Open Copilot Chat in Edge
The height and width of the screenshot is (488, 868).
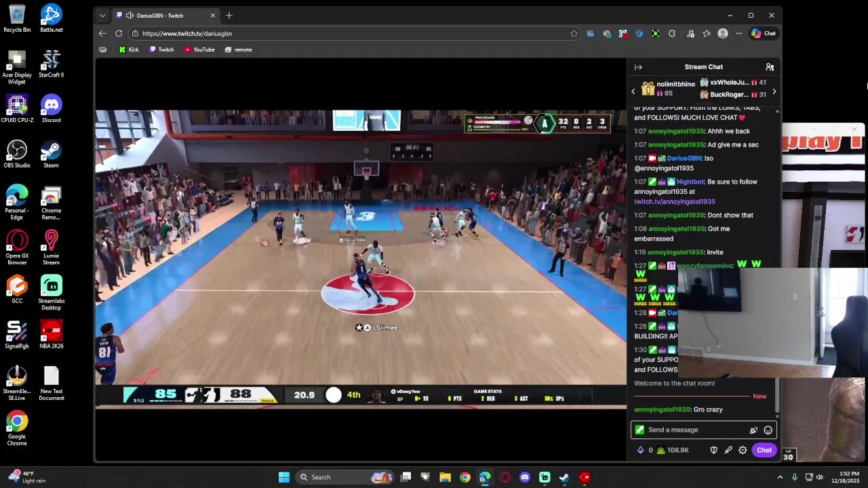point(764,33)
